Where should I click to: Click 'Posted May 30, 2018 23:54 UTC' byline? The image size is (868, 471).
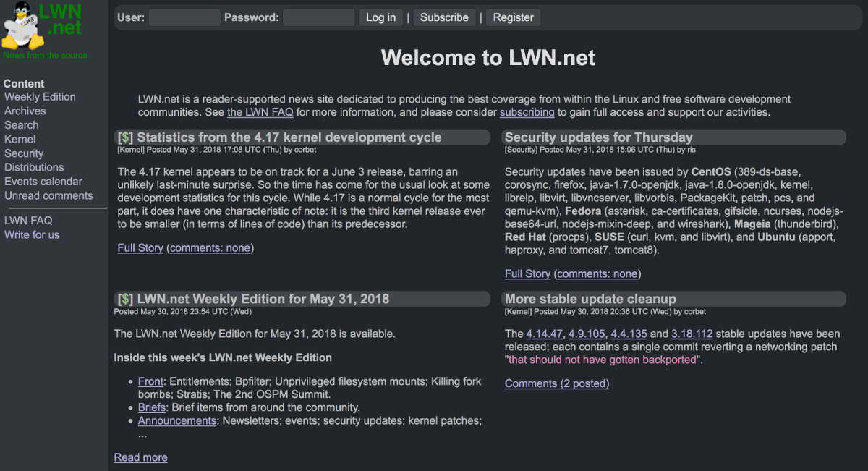(183, 312)
